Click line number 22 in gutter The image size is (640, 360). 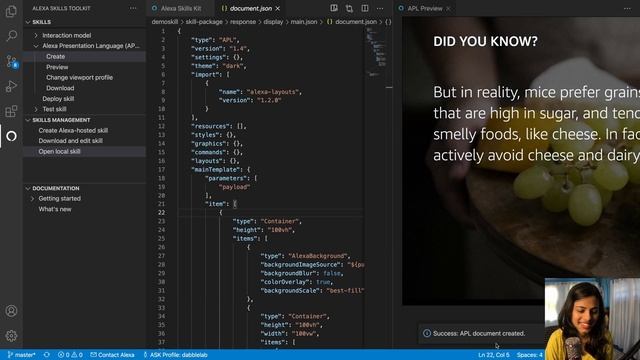[162, 213]
